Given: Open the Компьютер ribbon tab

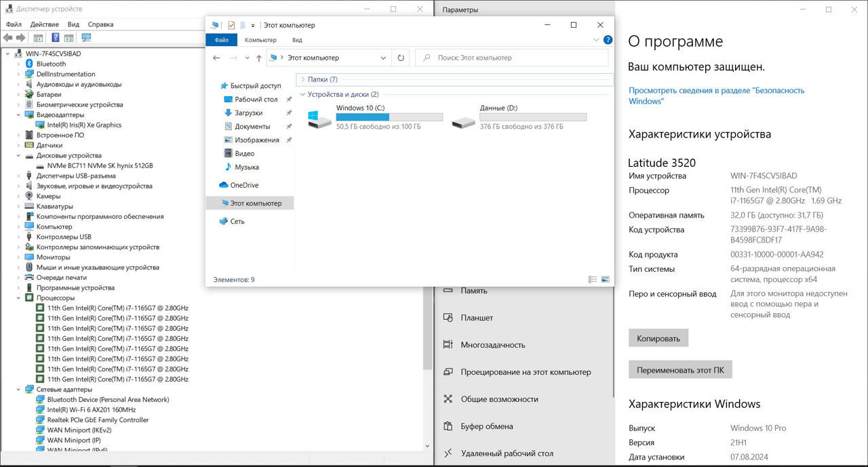Looking at the screenshot, I should click(260, 40).
